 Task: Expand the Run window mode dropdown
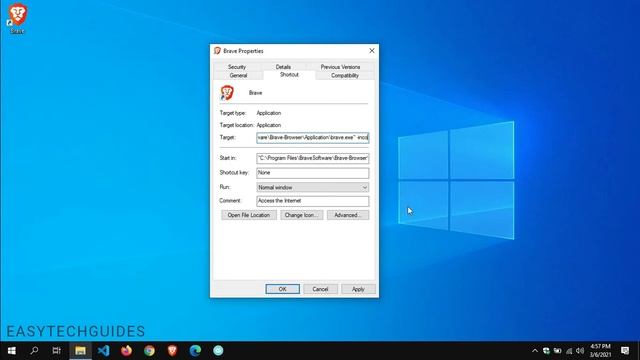pyautogui.click(x=313, y=187)
